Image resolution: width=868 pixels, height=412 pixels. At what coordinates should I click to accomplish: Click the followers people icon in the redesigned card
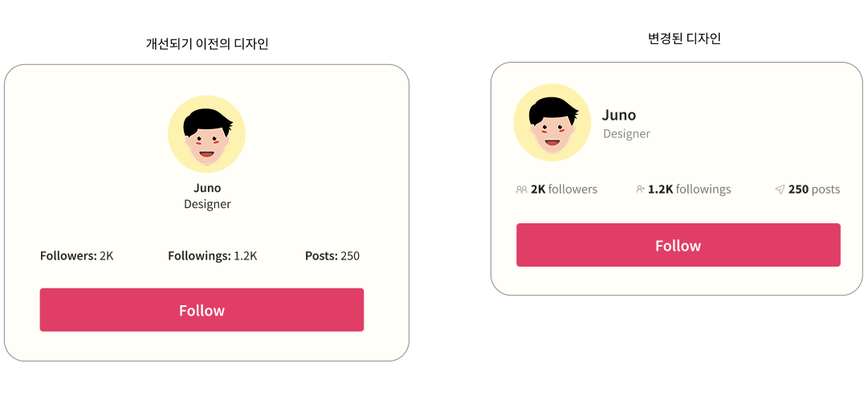point(521,190)
